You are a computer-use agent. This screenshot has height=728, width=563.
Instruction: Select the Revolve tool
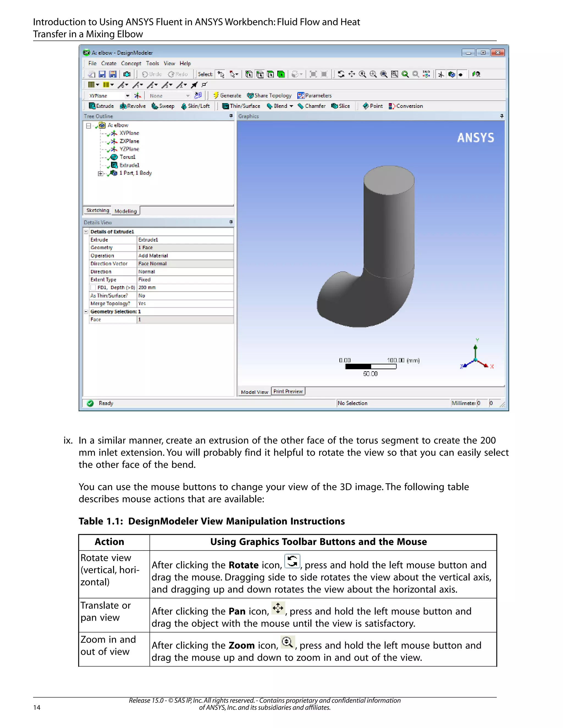point(133,106)
